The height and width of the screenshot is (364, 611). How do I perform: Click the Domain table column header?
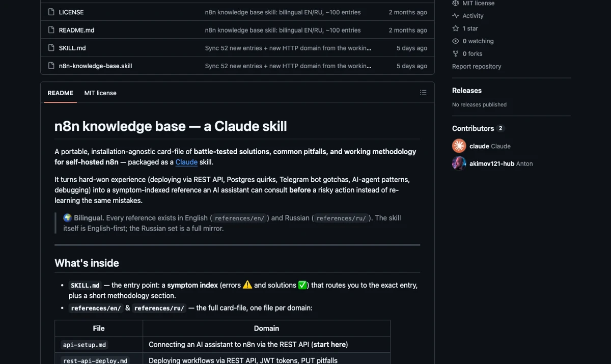point(266,328)
